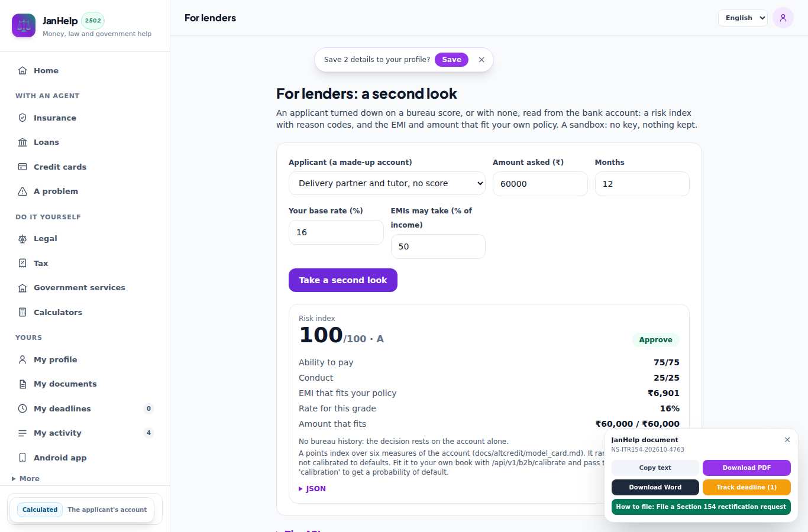Image resolution: width=808 pixels, height=532 pixels.
Task: Click Take a second look button
Action: click(x=343, y=280)
